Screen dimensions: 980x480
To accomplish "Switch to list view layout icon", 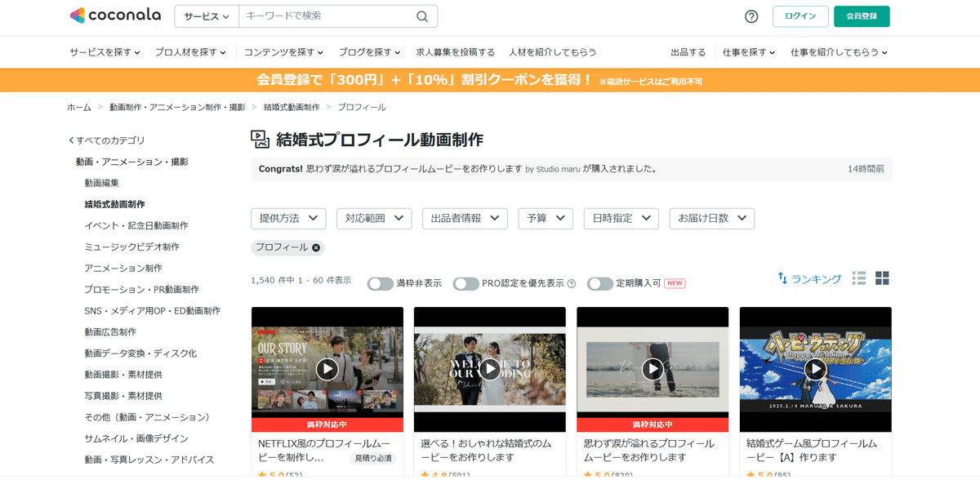I will point(858,278).
